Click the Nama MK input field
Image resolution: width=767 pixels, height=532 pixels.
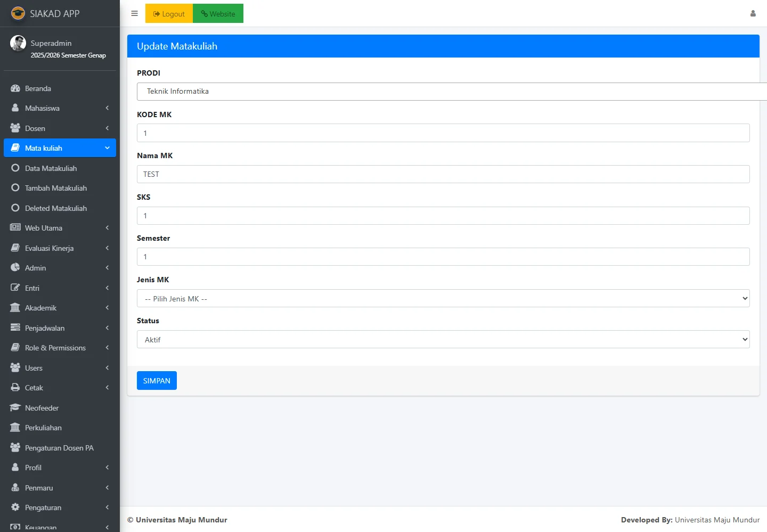(443, 174)
